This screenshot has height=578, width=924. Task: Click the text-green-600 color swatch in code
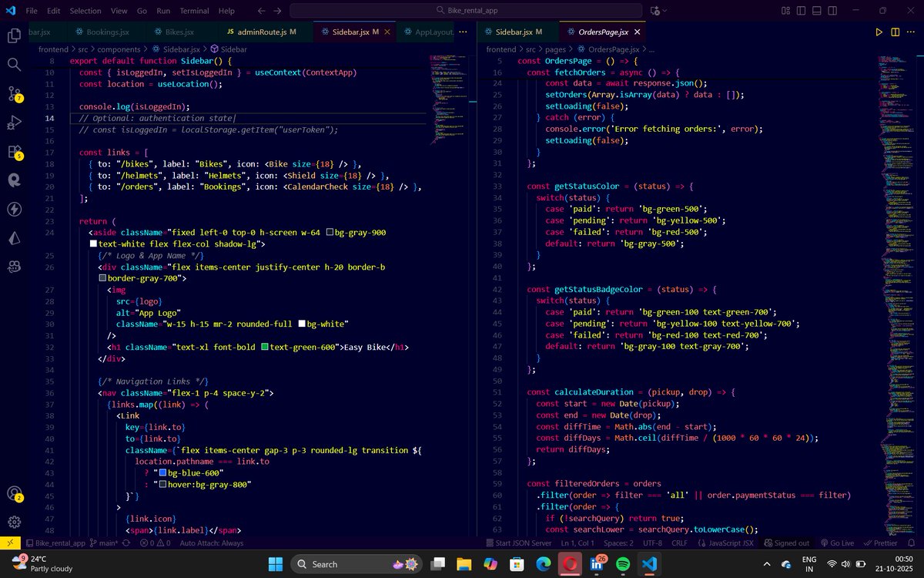coord(265,348)
